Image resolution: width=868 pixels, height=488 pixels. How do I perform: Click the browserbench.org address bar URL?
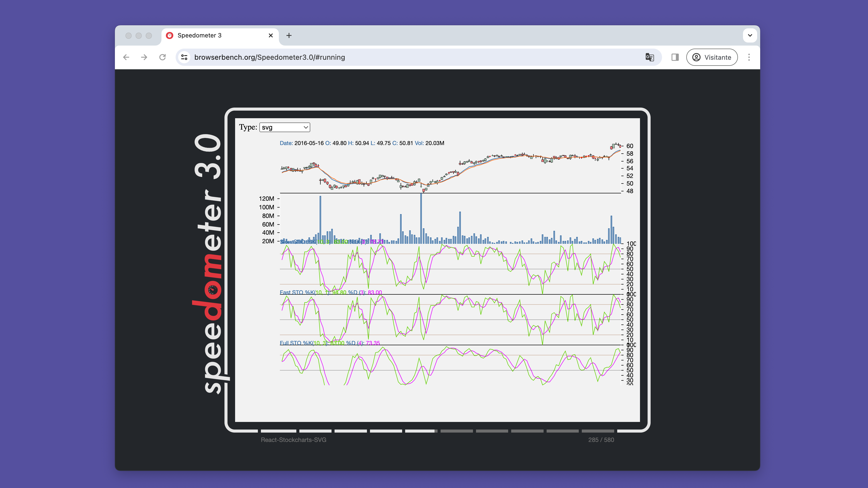tap(270, 57)
